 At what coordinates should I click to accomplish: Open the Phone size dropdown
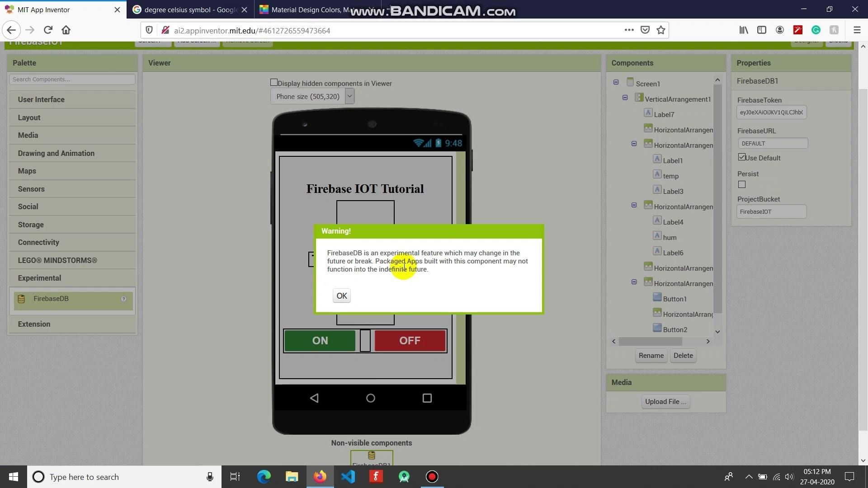[x=349, y=96]
